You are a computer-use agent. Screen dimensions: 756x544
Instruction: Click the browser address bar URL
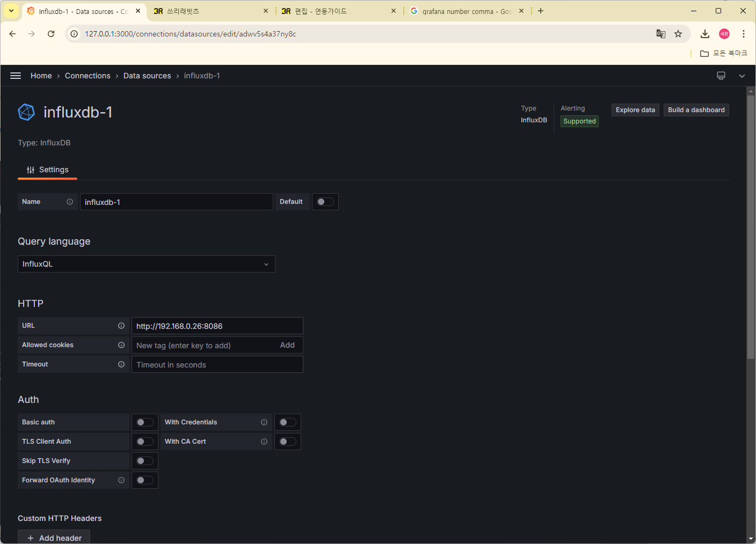(x=191, y=34)
